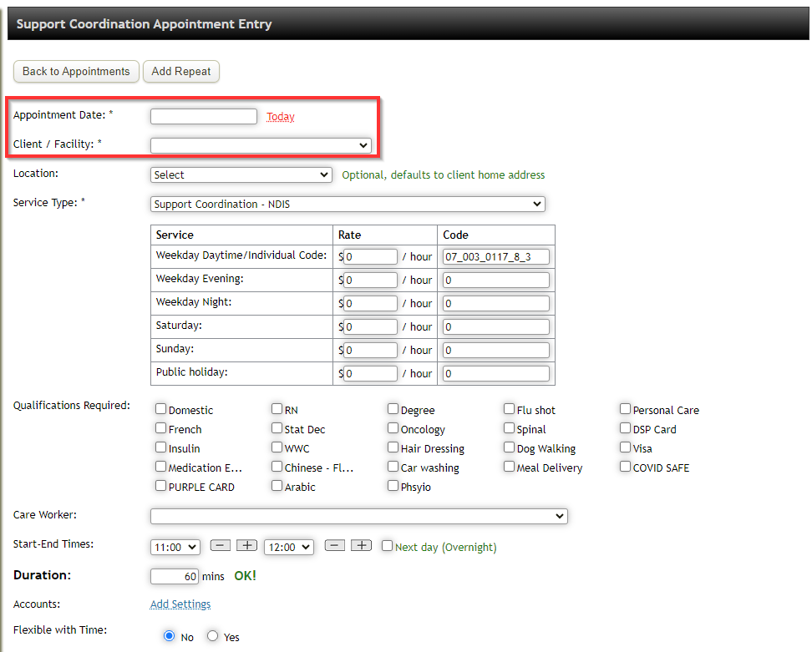Check the Next day (Overnight) option

pos(387,546)
